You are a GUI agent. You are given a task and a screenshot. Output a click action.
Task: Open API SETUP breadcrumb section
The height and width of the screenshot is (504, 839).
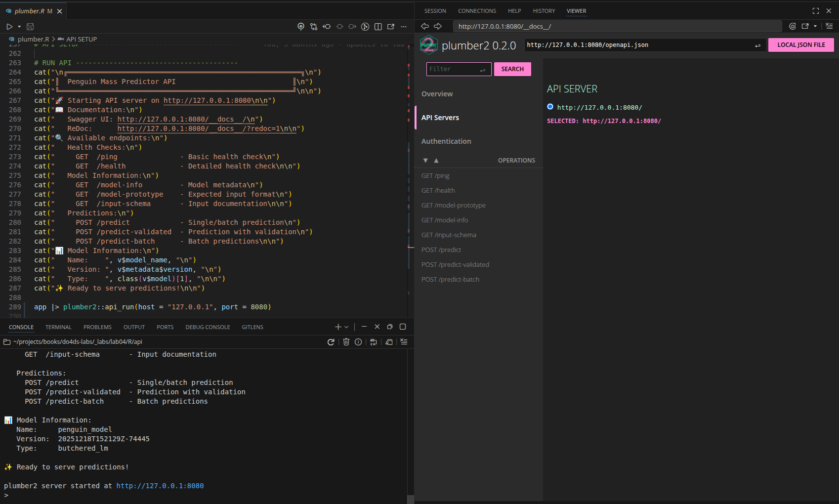coord(78,39)
